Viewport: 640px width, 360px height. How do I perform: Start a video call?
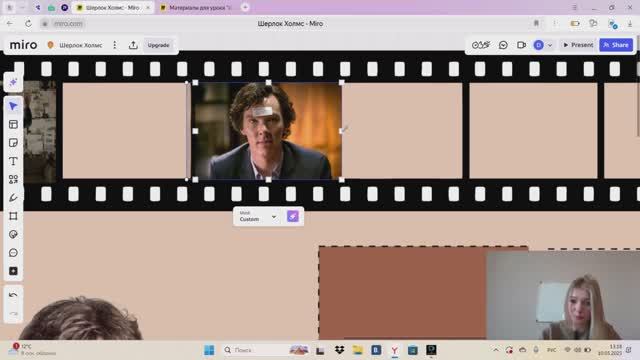click(521, 45)
